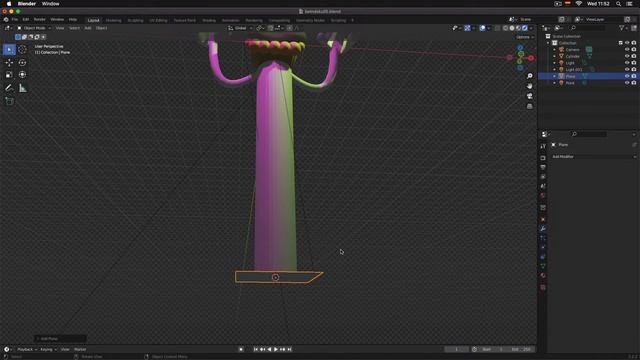Open the Edit menu
The width and height of the screenshot is (640, 360).
click(x=26, y=20)
